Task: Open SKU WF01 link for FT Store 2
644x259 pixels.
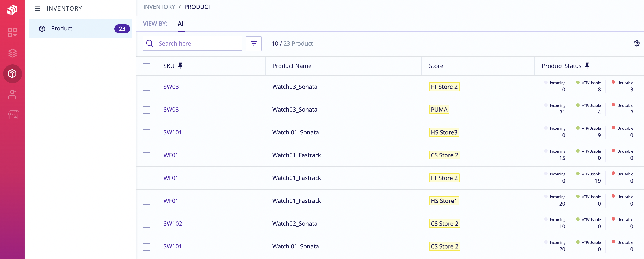Action: click(171, 178)
